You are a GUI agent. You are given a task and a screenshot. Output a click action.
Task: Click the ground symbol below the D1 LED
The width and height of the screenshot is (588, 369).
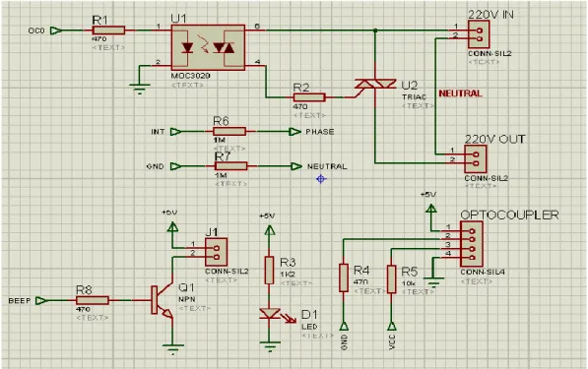coord(270,346)
